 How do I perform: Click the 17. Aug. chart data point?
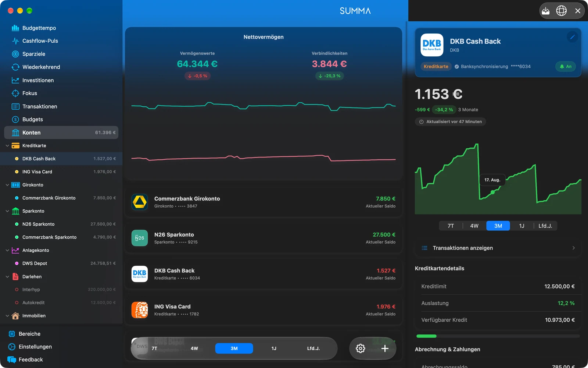pos(492,192)
